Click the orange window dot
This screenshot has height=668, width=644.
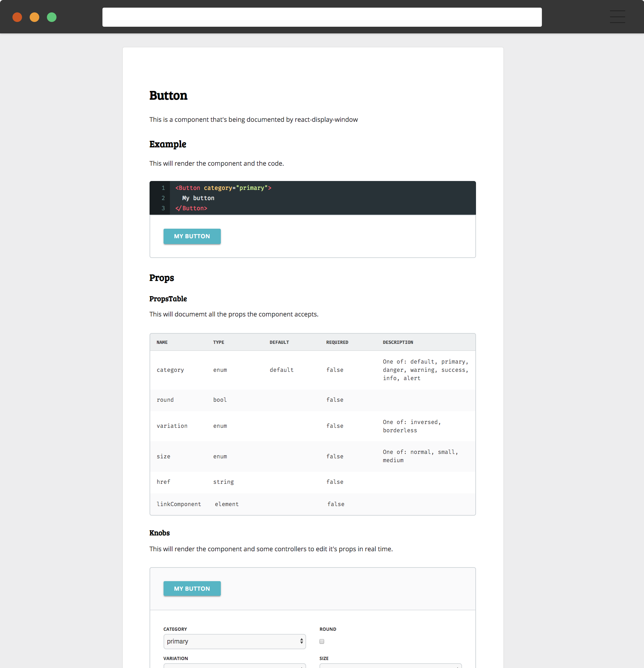tap(34, 17)
